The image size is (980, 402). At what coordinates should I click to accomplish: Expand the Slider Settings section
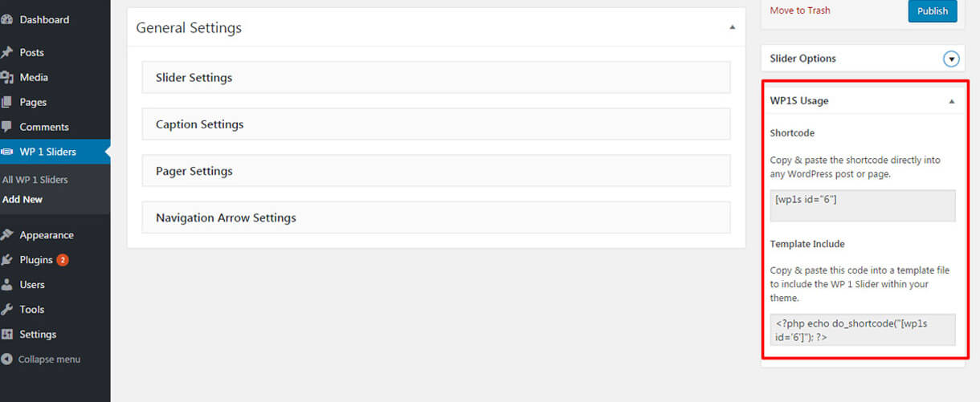435,78
